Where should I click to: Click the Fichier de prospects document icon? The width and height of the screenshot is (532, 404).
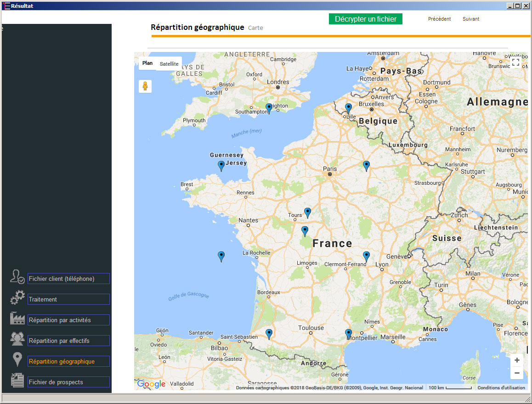tap(17, 380)
